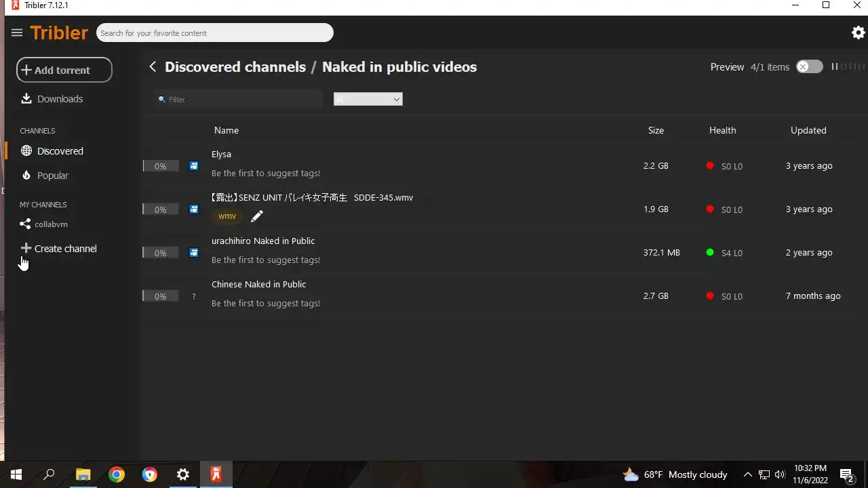Open the hamburger menu next to Tribler
Image resolution: width=868 pixels, height=488 pixels.
17,33
